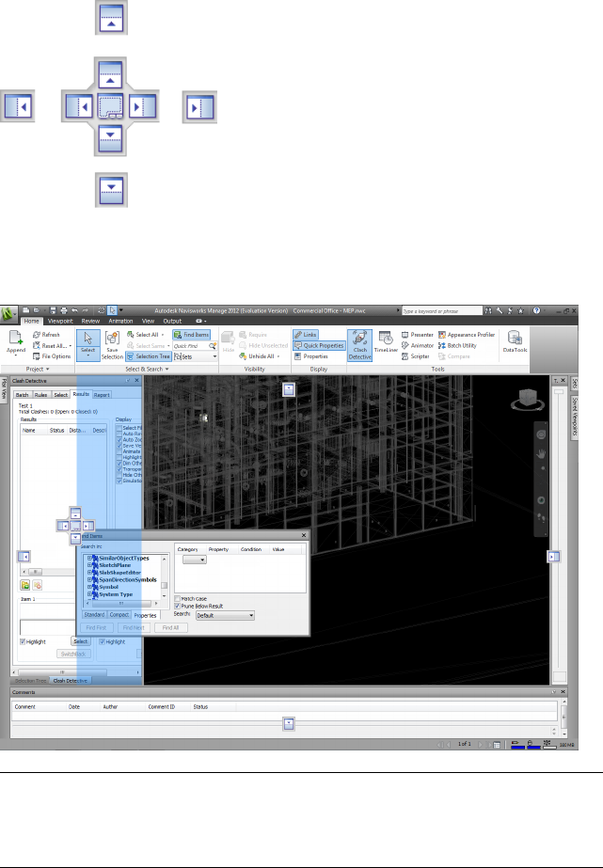The width and height of the screenshot is (603, 868).
Task: Click the Refresh project icon
Action: [37, 335]
